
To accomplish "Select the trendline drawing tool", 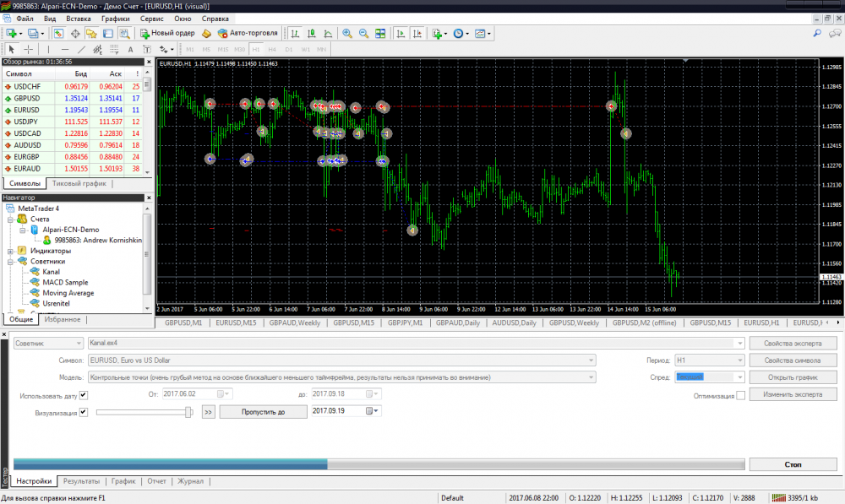I will click(81, 50).
